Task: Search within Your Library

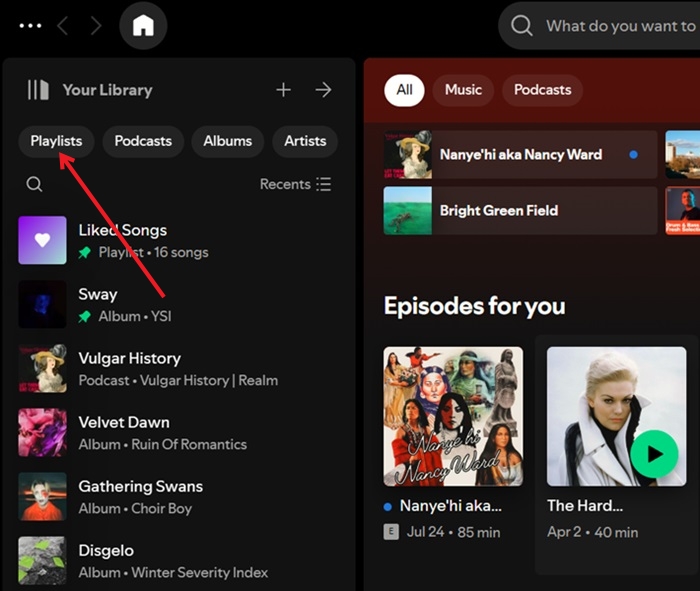Action: 34,184
